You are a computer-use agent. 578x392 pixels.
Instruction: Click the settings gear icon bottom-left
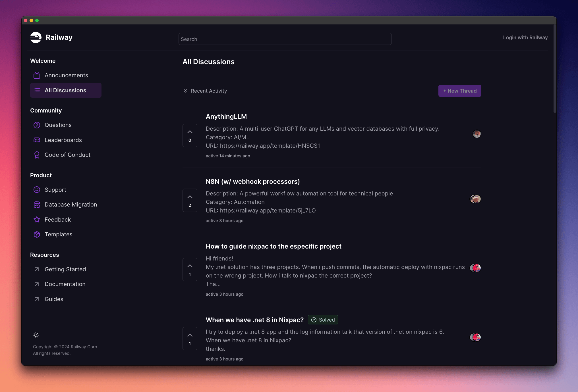(36, 335)
